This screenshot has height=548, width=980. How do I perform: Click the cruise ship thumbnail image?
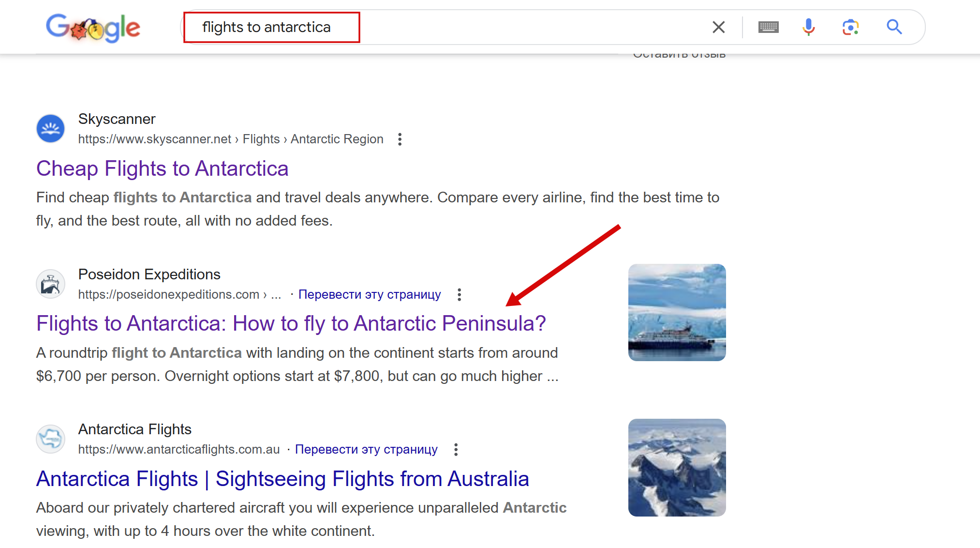[677, 313]
